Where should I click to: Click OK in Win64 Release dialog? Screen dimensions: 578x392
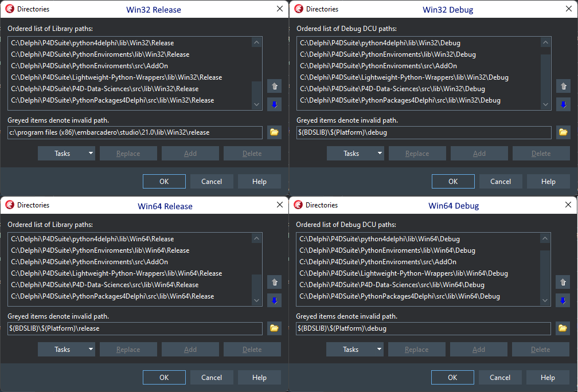tap(164, 377)
